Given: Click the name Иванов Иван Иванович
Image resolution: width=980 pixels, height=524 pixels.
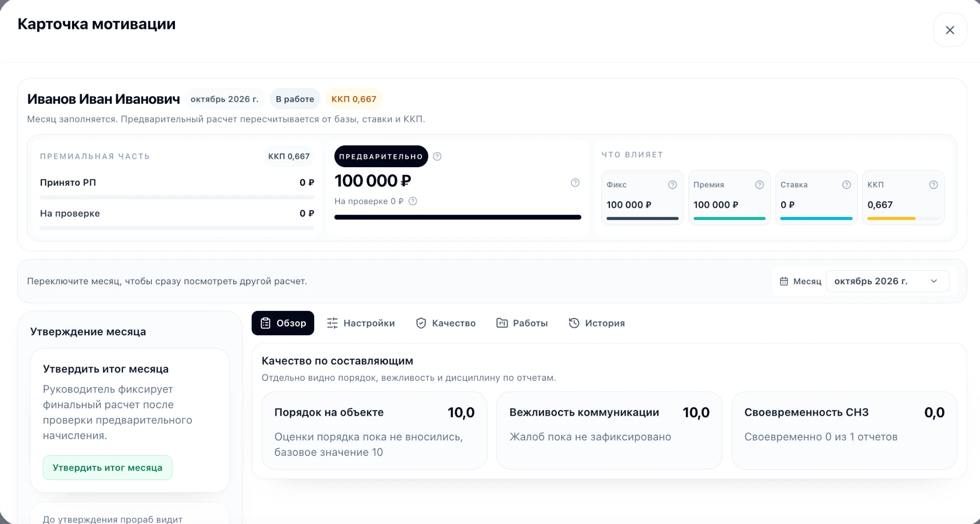Looking at the screenshot, I should [104, 99].
